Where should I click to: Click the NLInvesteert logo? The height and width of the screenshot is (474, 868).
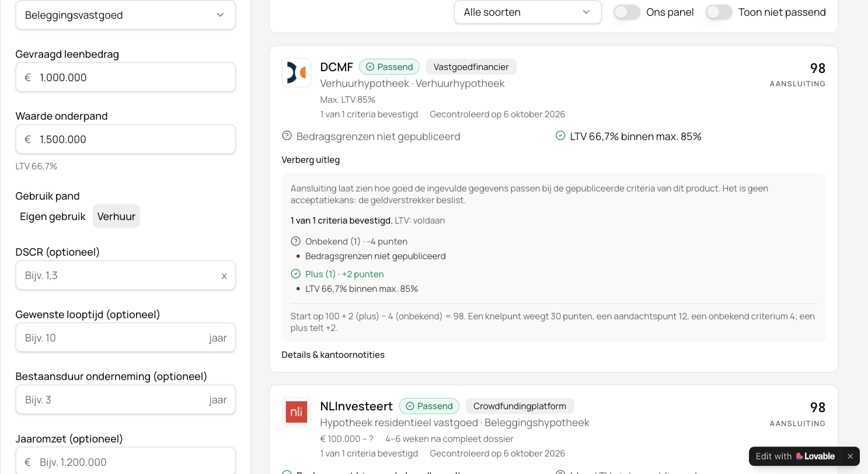[297, 413]
